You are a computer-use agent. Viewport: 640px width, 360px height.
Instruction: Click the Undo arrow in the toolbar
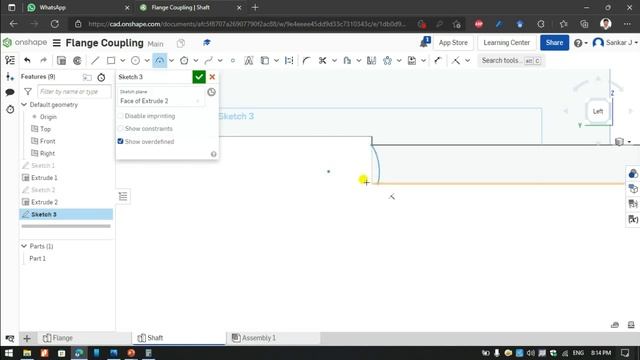click(x=27, y=60)
